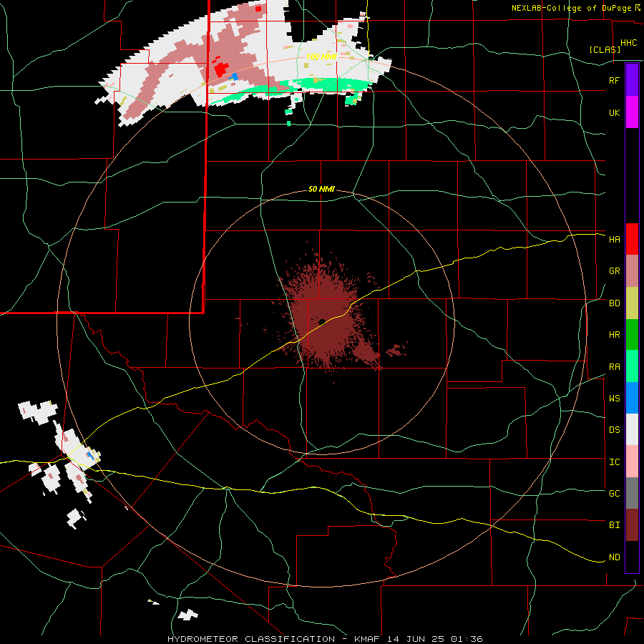
Task: Click the BI brown legend swatch
Action: point(632,525)
